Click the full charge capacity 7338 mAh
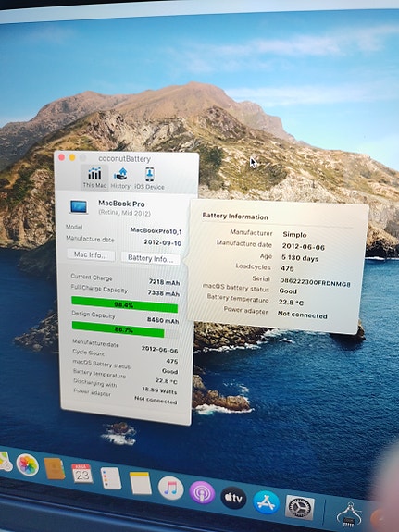Viewport: 399px width, 532px height. [163, 293]
